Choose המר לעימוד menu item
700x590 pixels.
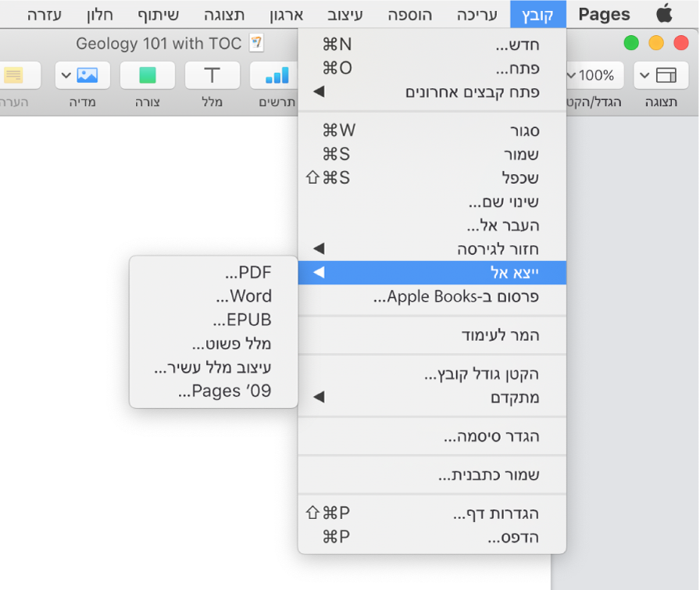[432, 335]
